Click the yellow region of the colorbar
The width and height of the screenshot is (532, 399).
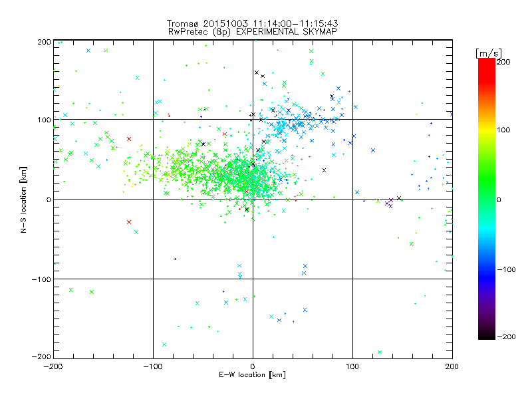coord(487,130)
